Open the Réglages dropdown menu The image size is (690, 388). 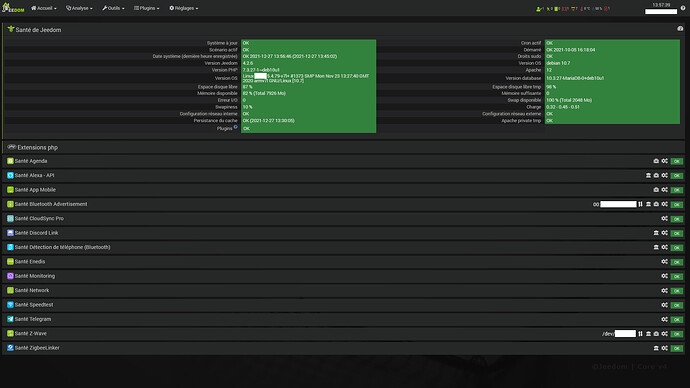click(184, 8)
